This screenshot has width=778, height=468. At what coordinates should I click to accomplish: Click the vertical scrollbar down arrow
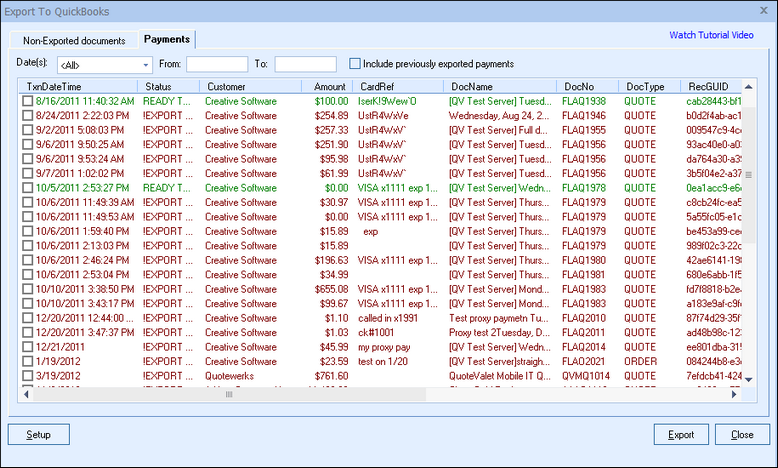tap(748, 379)
